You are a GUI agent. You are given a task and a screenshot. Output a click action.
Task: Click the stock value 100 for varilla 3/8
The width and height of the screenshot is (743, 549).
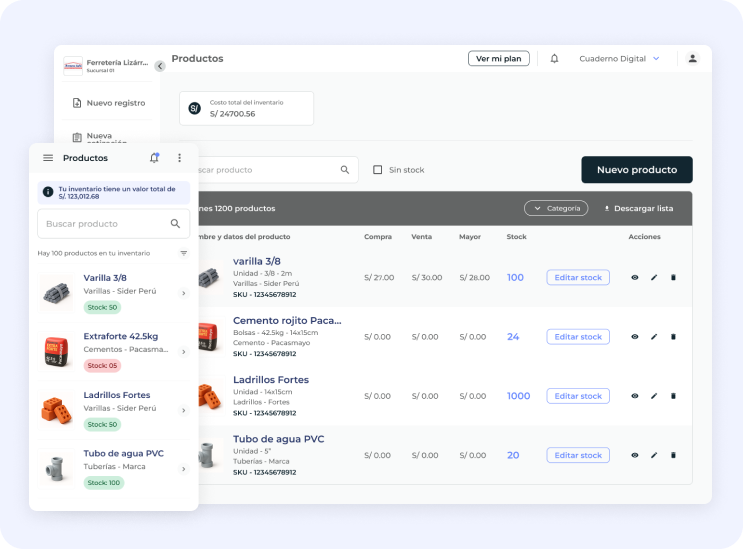coord(515,278)
